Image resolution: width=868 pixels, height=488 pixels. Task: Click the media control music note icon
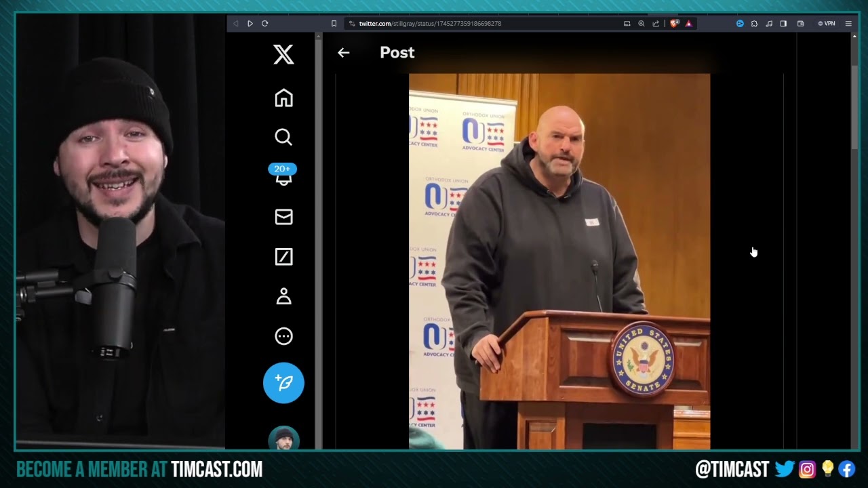click(x=769, y=23)
